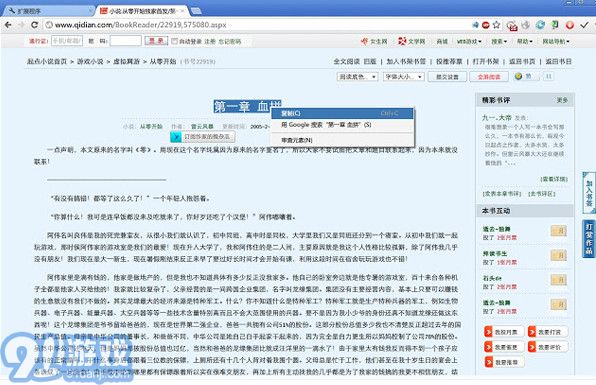Close the 小说 从零开始 tab
The image size is (596, 385).
[182, 11]
